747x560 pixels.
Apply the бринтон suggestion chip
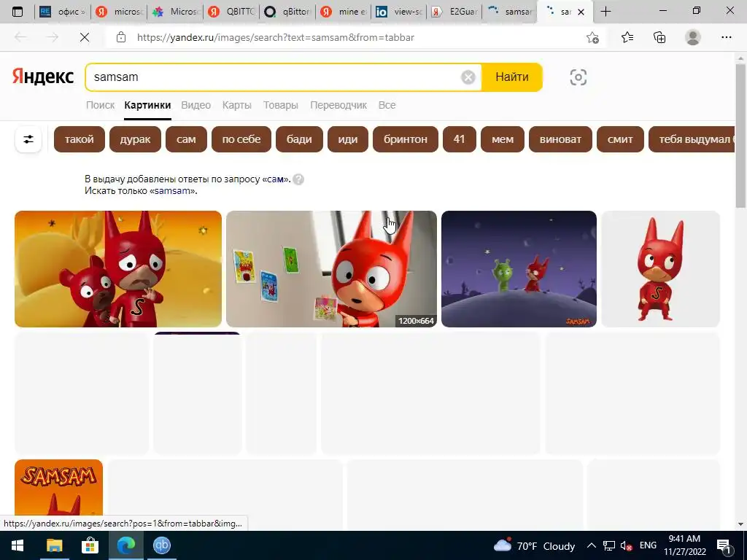click(x=406, y=139)
